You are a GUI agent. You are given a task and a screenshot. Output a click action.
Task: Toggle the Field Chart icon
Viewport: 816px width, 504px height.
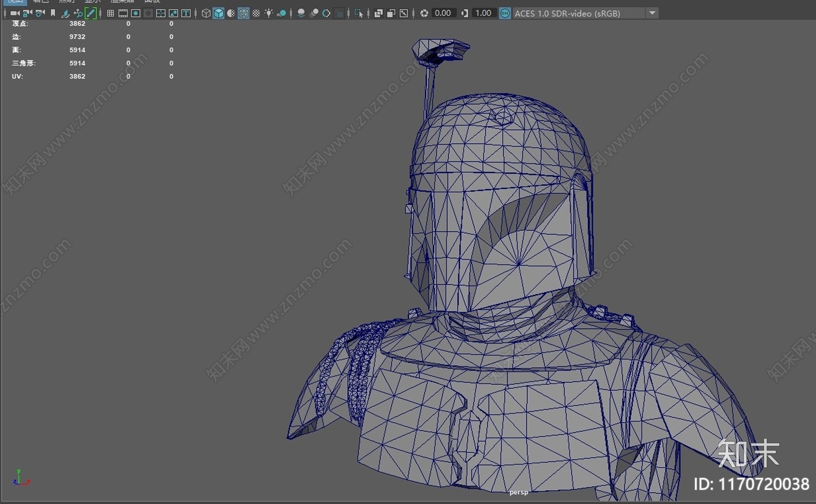pos(161,13)
